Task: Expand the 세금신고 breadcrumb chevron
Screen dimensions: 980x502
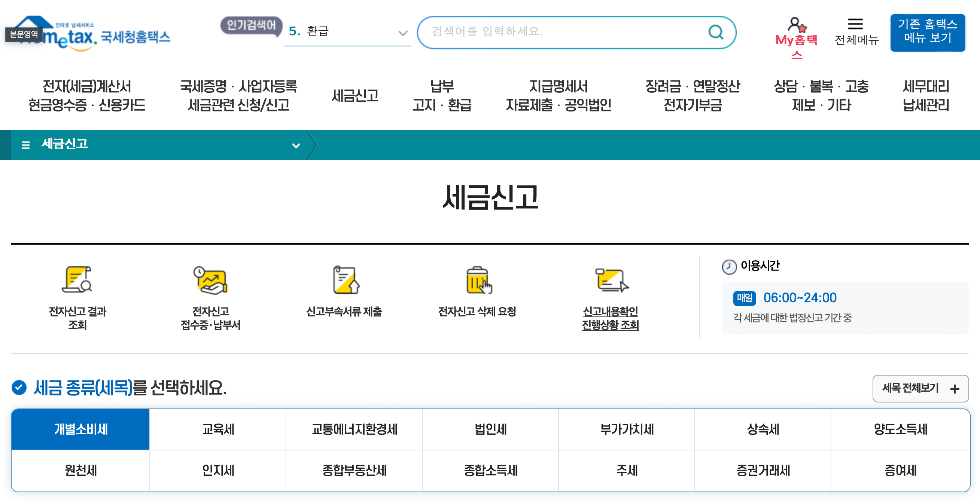Action: [x=296, y=145]
